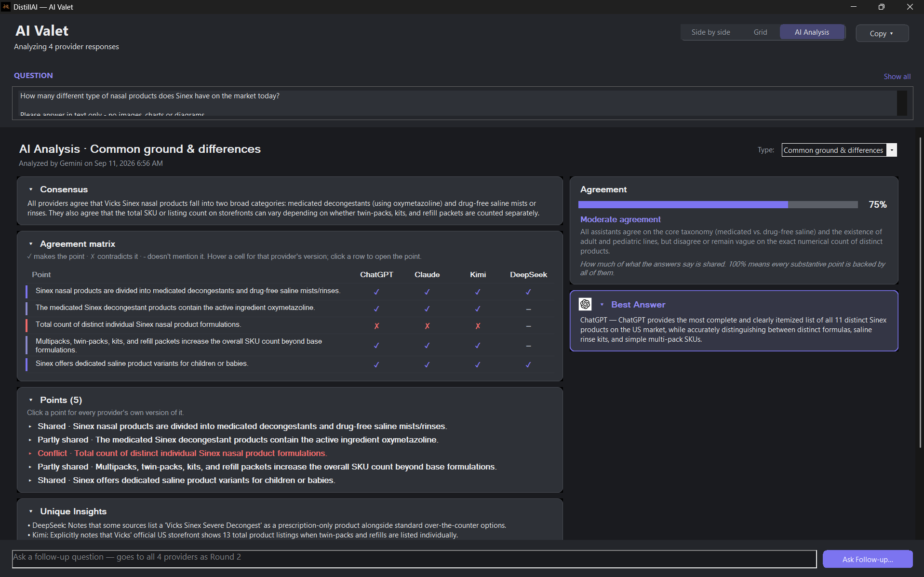Click the ChatGPT logo in Best Answer

tap(585, 304)
